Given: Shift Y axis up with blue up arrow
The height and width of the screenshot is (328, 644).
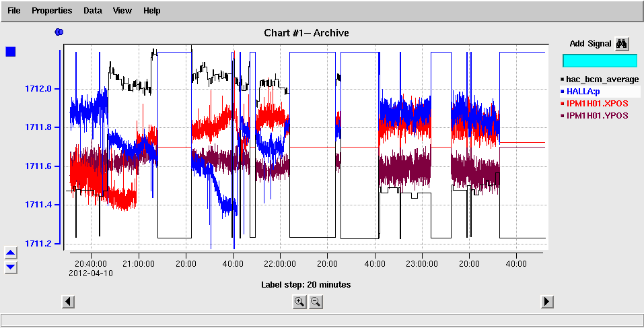Looking at the screenshot, I should pos(11,253).
